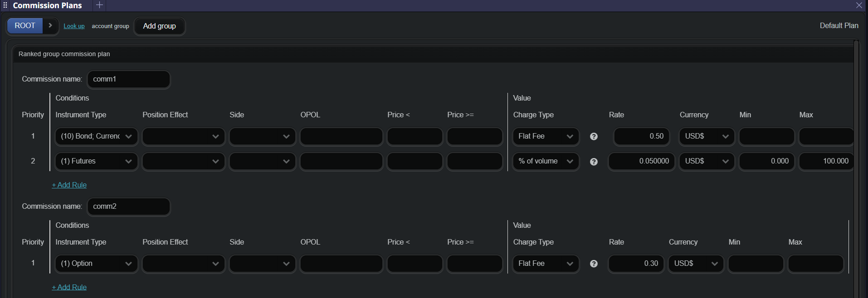The image size is (868, 298).
Task: Click the help icon in the Futures rule row
Action: click(x=594, y=162)
